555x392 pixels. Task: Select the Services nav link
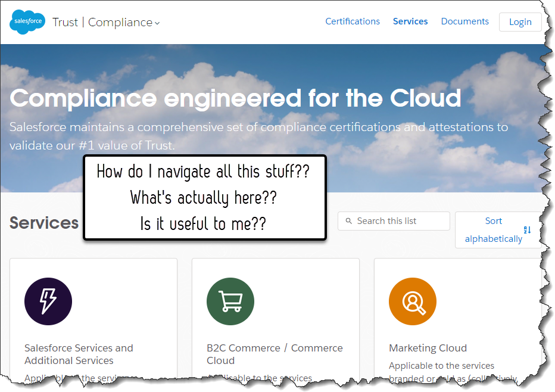410,21
